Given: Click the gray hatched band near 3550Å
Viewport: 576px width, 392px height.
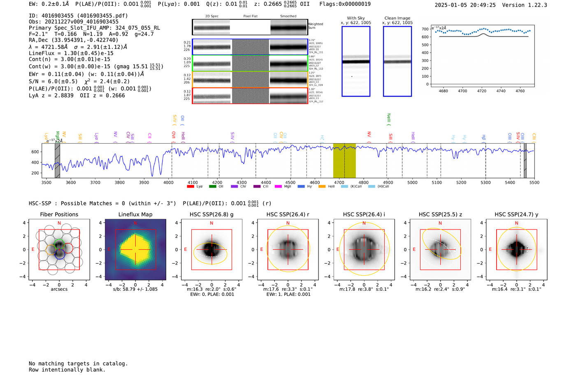Looking at the screenshot, I should coord(57,161).
